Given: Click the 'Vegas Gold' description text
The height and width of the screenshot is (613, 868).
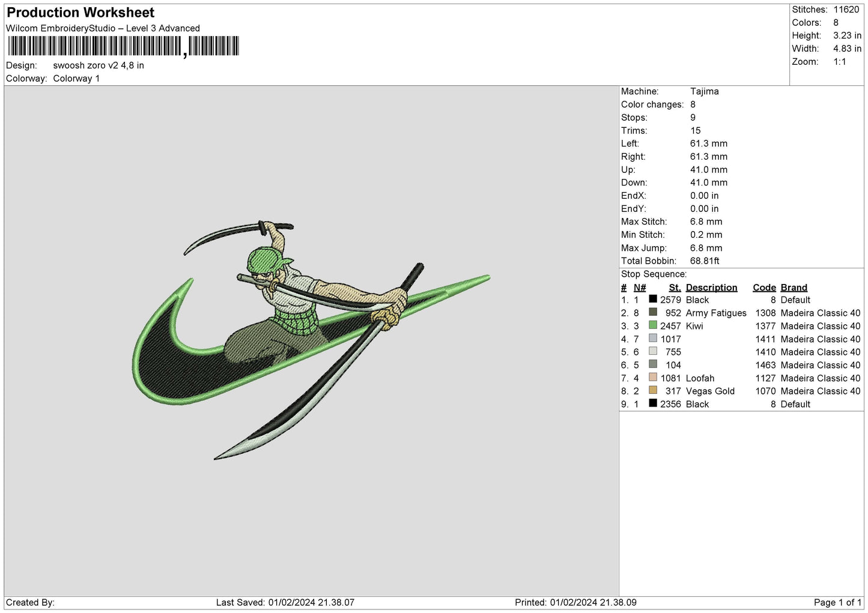Looking at the screenshot, I should [710, 391].
